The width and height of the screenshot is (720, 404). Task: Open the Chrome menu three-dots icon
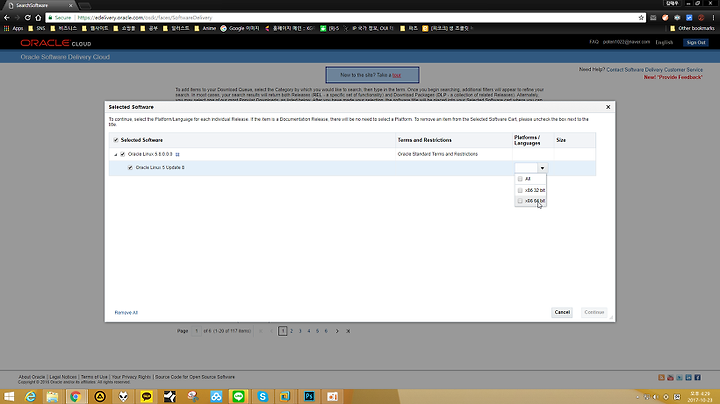713,17
